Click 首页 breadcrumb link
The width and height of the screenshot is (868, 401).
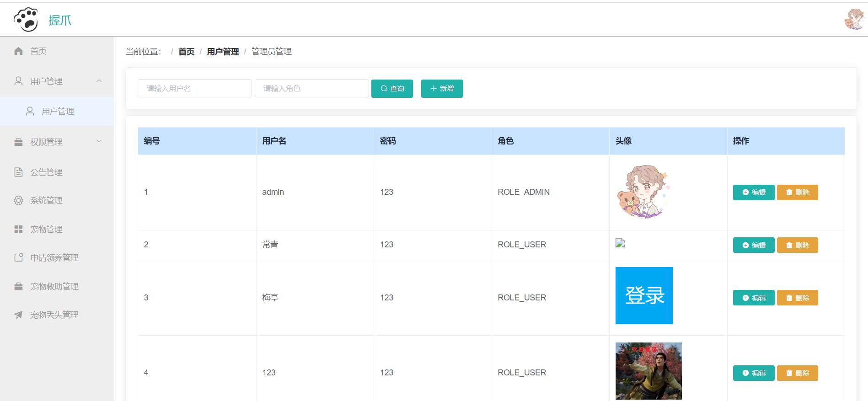[x=186, y=52]
